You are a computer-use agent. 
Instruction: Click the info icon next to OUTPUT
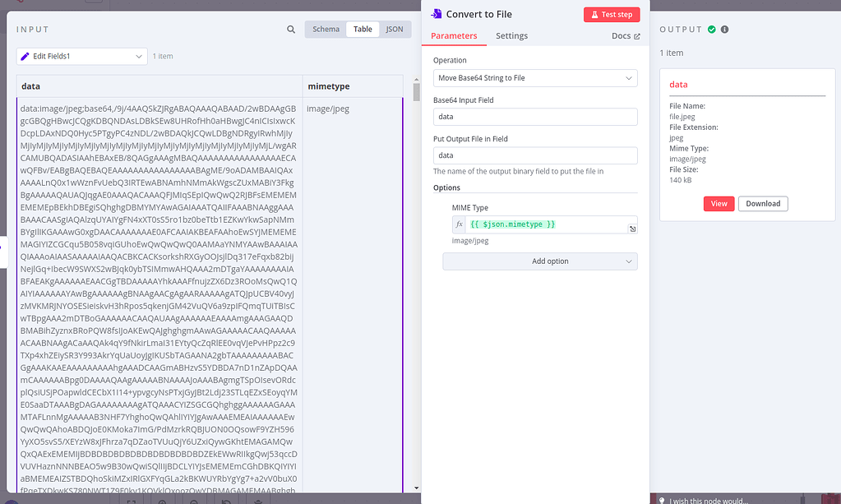[726, 29]
